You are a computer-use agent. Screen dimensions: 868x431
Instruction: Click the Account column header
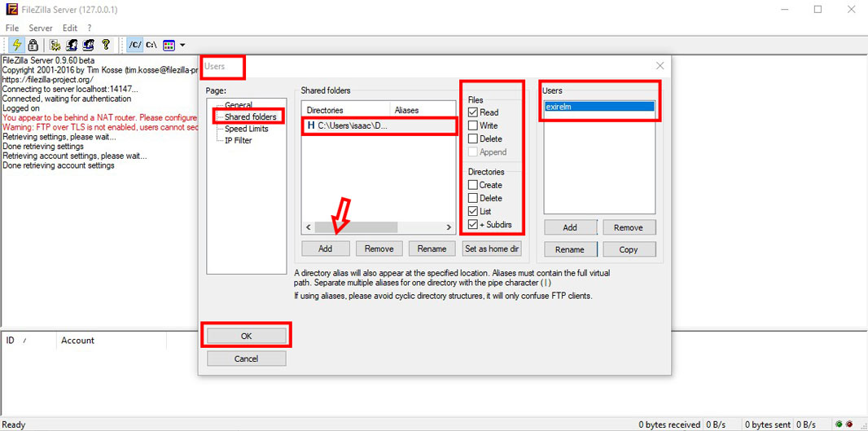[111, 340]
